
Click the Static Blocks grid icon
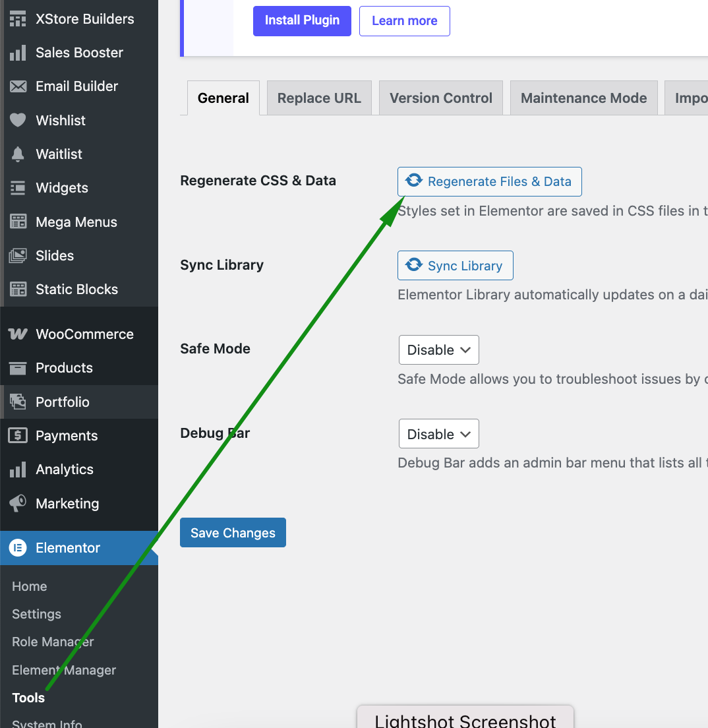pos(18,289)
